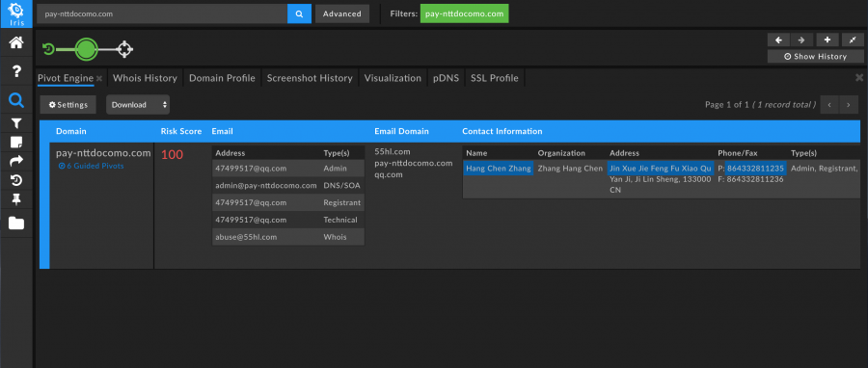Image resolution: width=868 pixels, height=368 pixels.
Task: Pivot on phone number 864332811235
Action: click(755, 169)
